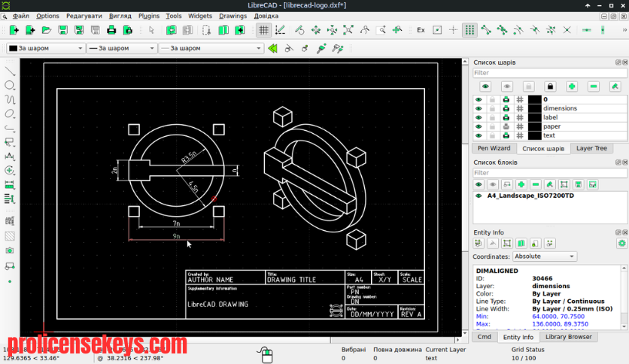
Task: Click the green double-arrow Back icon
Action: (273, 48)
